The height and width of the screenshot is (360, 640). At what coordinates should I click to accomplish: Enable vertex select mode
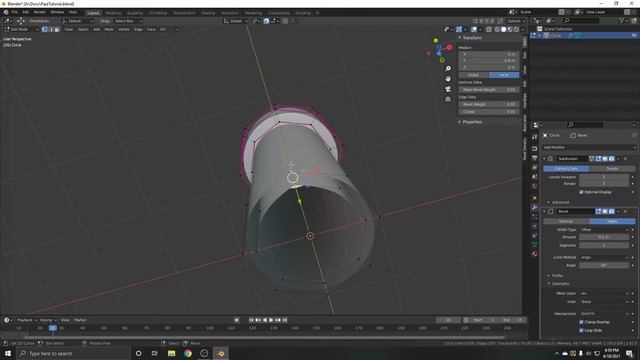(x=45, y=29)
